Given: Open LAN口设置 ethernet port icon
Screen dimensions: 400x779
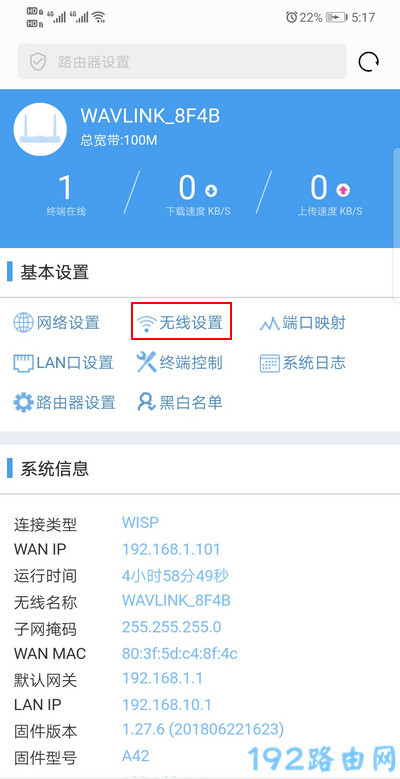Looking at the screenshot, I should [23, 363].
